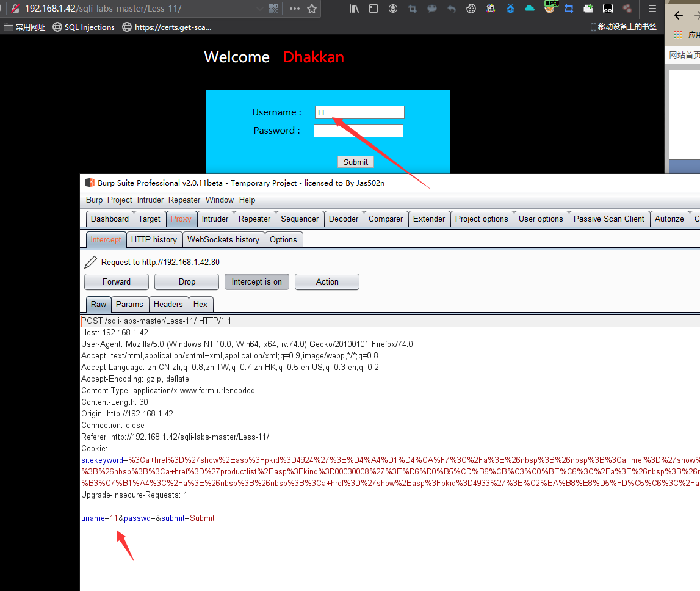The width and height of the screenshot is (700, 591).
Task: Click the QR code icon in address bar
Action: click(273, 9)
